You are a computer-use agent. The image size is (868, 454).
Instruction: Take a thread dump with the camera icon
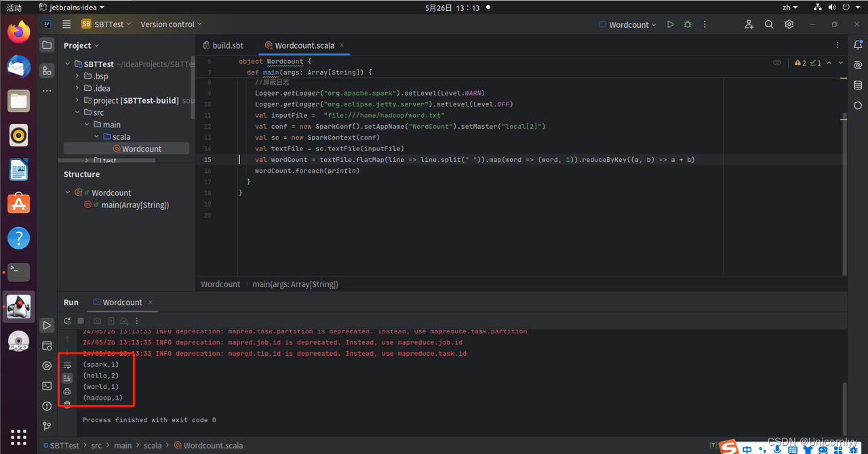click(98, 321)
